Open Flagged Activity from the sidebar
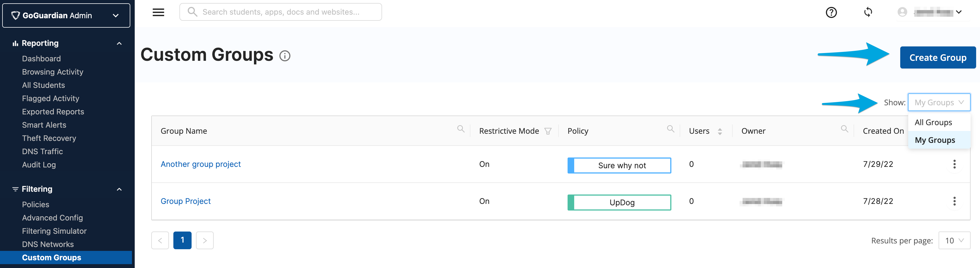980x268 pixels. 50,98
